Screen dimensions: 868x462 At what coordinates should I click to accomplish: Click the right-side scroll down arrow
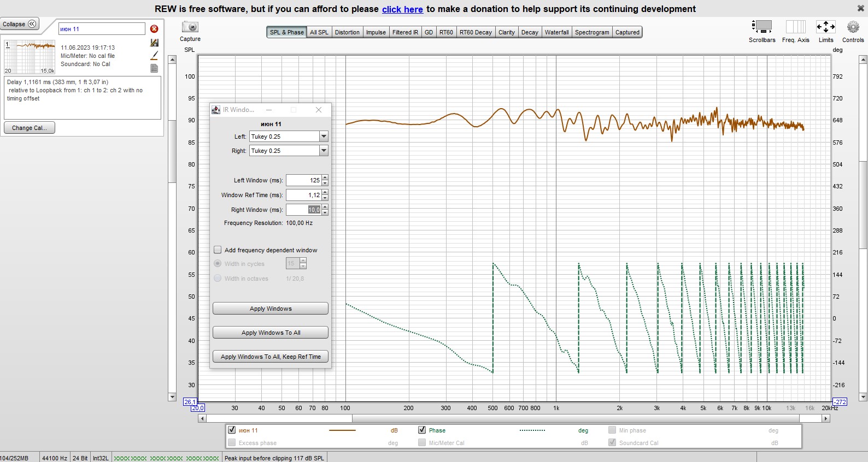point(863,397)
